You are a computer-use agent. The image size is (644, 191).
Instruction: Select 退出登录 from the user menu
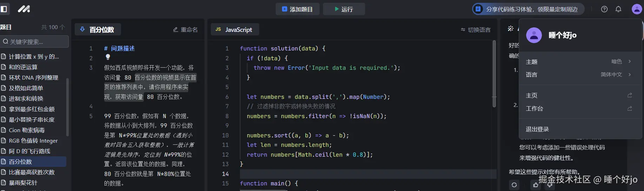[537, 129]
